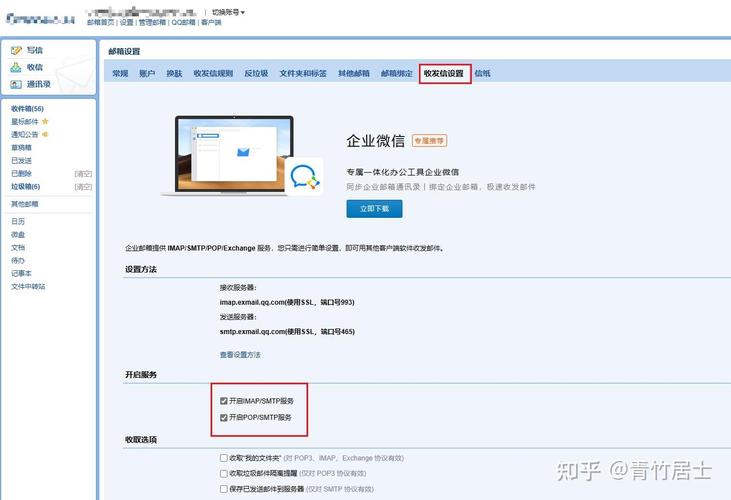731x500 pixels.
Task: Check 保存已发送邮件到服务器 option
Action: 224,489
